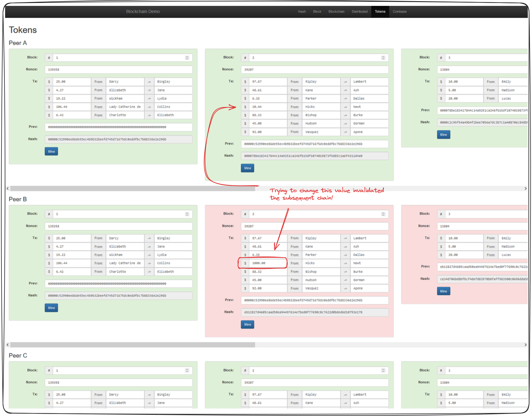Click Peer B block 2 Hash field
Image resolution: width=532 pixels, height=416 pixels.
[314, 312]
